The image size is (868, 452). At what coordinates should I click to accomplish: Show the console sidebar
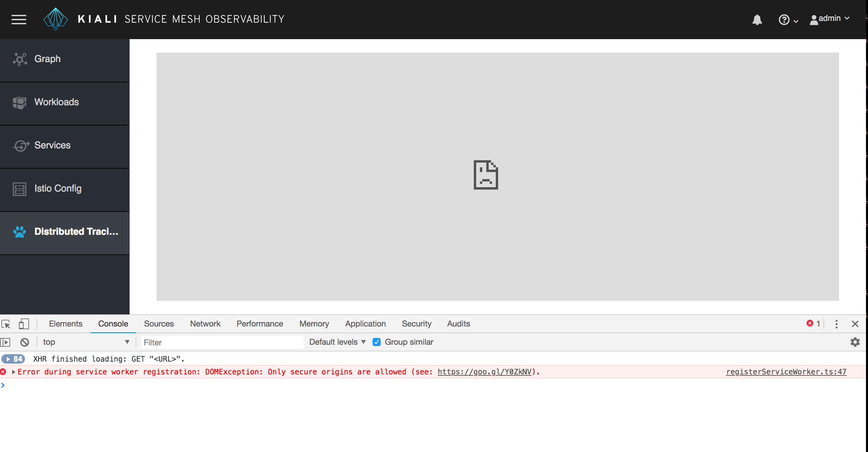(5, 342)
